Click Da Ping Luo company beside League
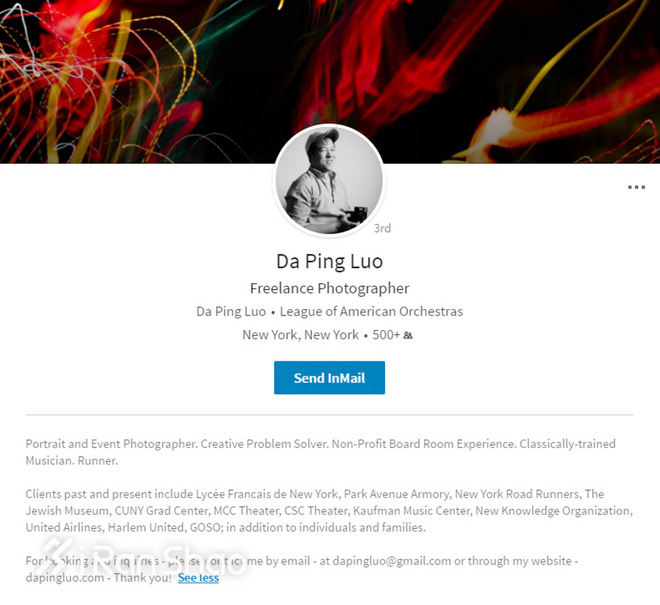Screen dimensions: 660x605 click(x=231, y=311)
